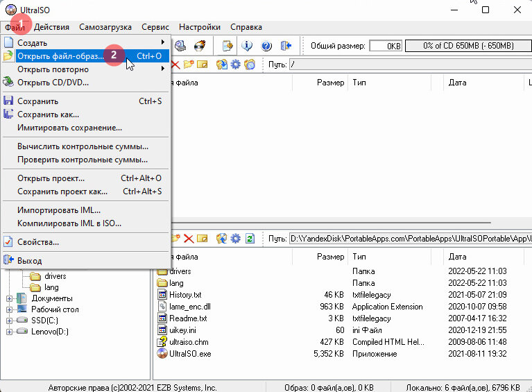Click the red X delete icon in the local toolbar
532x392 pixels.
click(189, 239)
